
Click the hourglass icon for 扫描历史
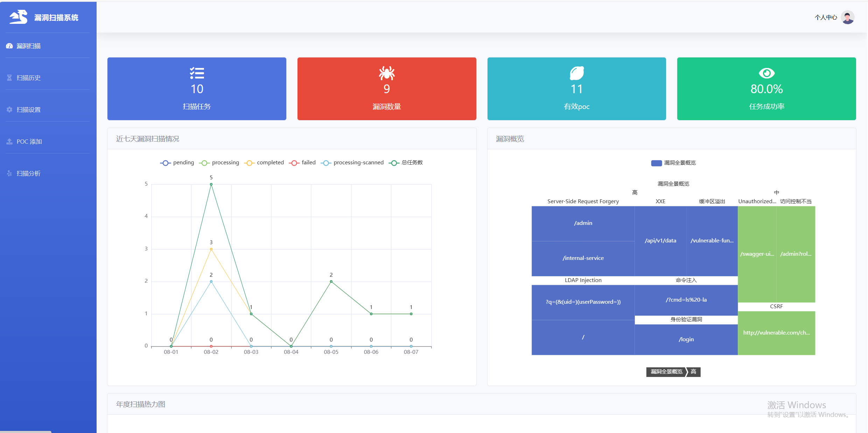pos(9,78)
